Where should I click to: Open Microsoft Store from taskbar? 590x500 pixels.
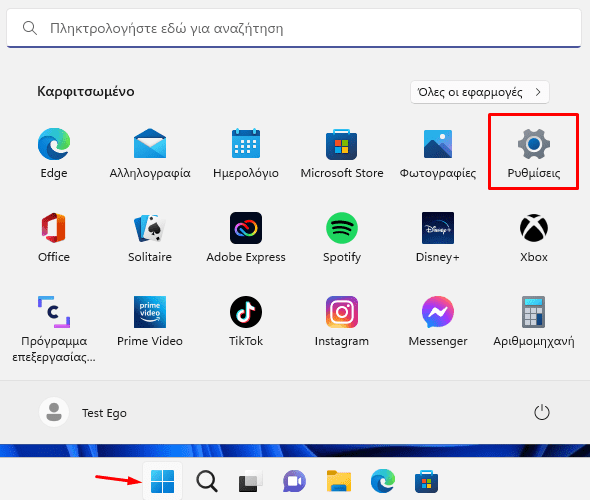click(x=426, y=481)
